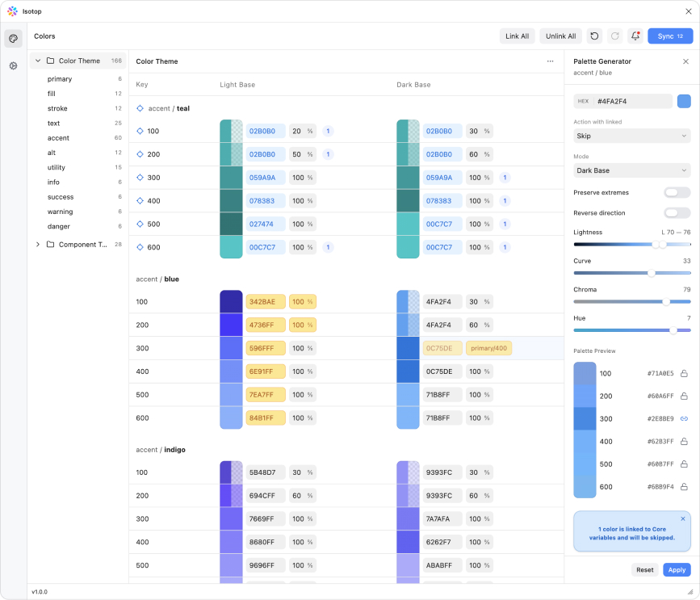
Task: Open the Color Theme three-dots menu
Action: click(550, 61)
